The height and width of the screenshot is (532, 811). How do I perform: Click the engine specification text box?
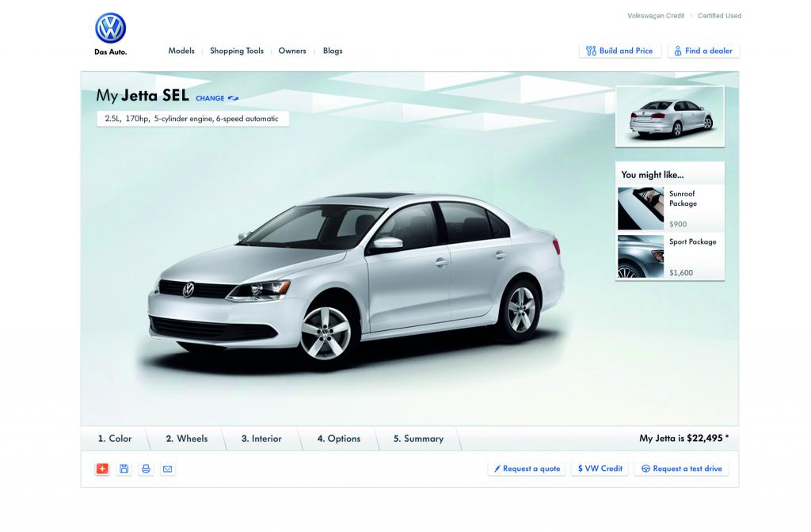(192, 119)
